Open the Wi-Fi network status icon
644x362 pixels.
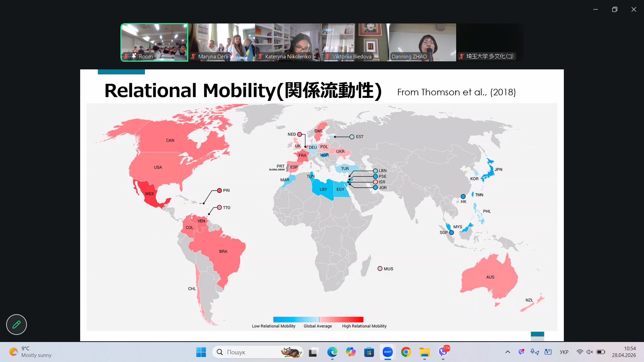580,352
